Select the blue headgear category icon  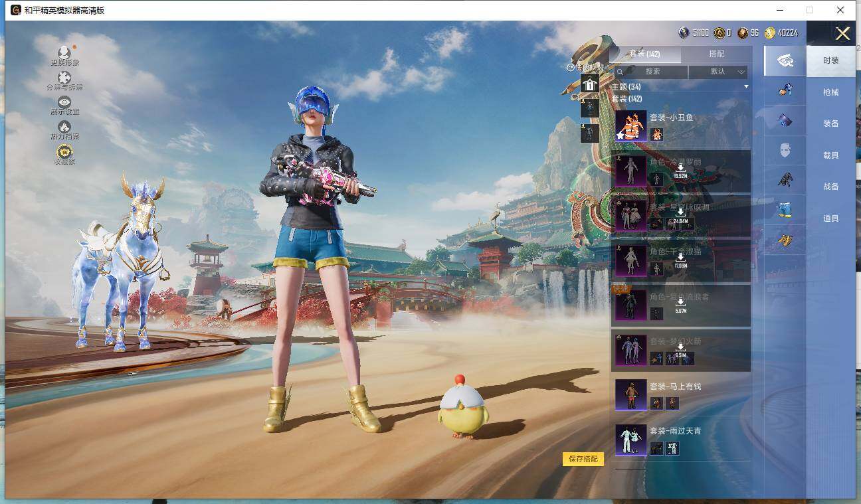coord(785,120)
